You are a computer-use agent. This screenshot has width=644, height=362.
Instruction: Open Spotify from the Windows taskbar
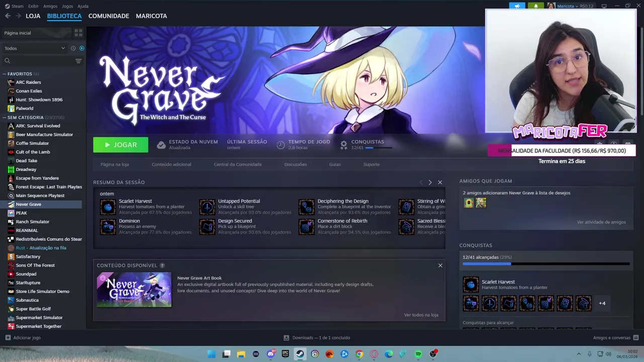coord(418,354)
